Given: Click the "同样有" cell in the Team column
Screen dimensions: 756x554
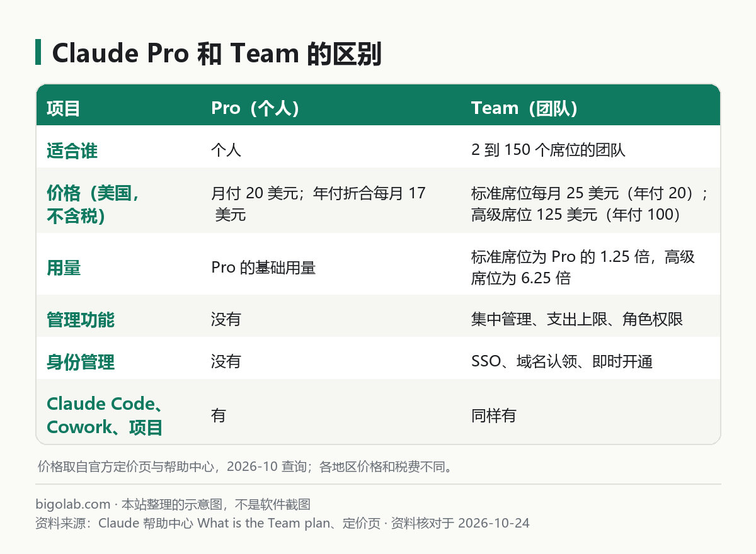Looking at the screenshot, I should click(x=494, y=416).
